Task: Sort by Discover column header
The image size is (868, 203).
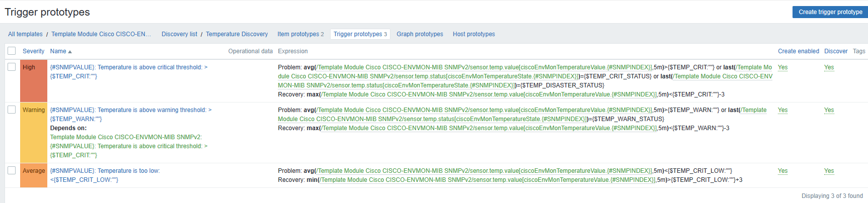Action: [x=836, y=51]
